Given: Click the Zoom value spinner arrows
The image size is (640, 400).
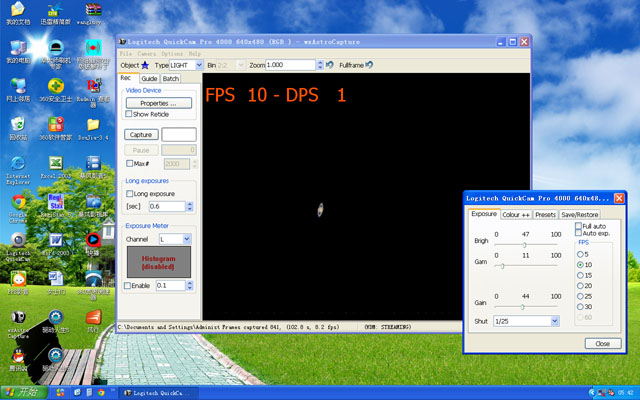Looking at the screenshot, I should click(x=320, y=65).
